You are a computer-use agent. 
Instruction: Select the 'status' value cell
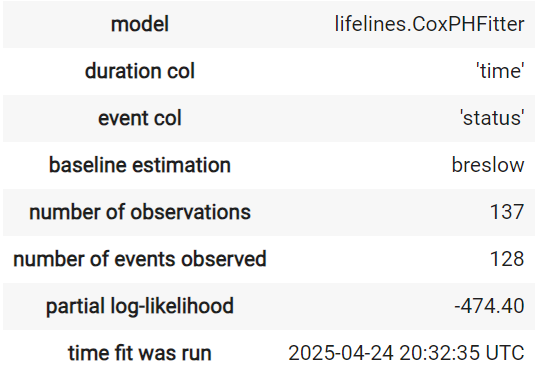[x=492, y=118]
